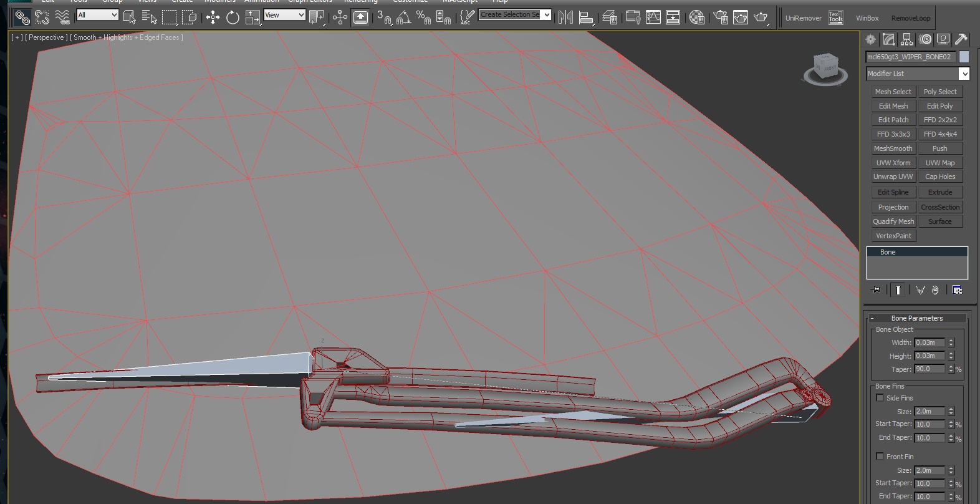
Task: Click Make Unique stack icon
Action: (920, 290)
